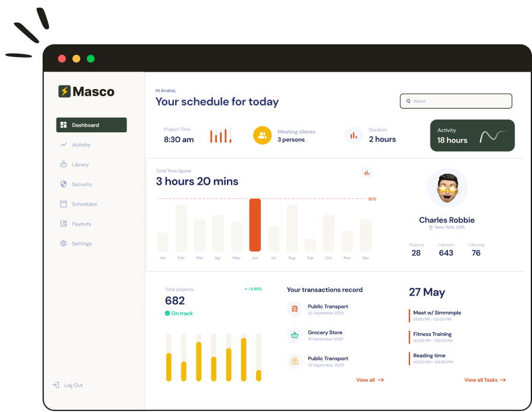The width and height of the screenshot is (532, 412).
Task: Click the yellow Meeting clients icon
Action: 262,136
